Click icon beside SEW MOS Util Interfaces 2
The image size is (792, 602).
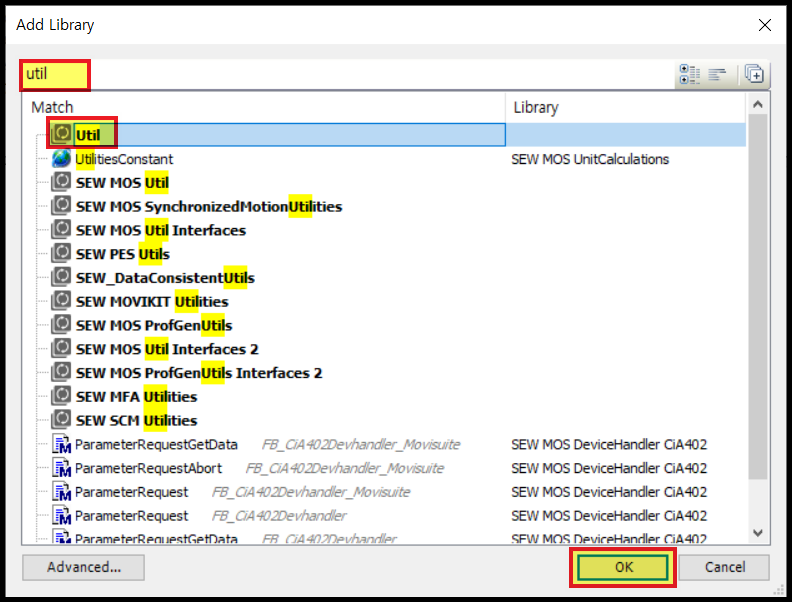[x=62, y=348]
